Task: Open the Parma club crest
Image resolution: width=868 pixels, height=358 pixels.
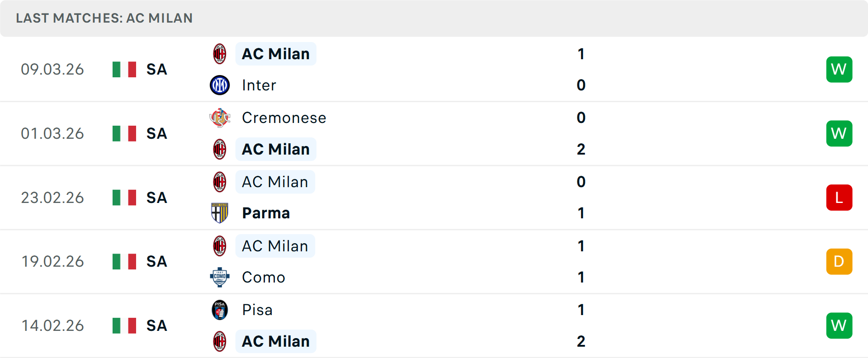Action: click(220, 213)
